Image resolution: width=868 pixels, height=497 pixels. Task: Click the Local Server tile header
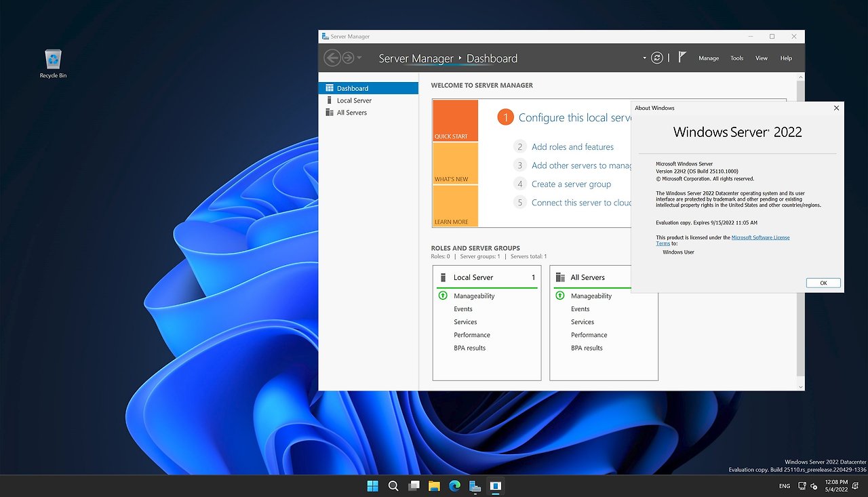[x=487, y=277]
